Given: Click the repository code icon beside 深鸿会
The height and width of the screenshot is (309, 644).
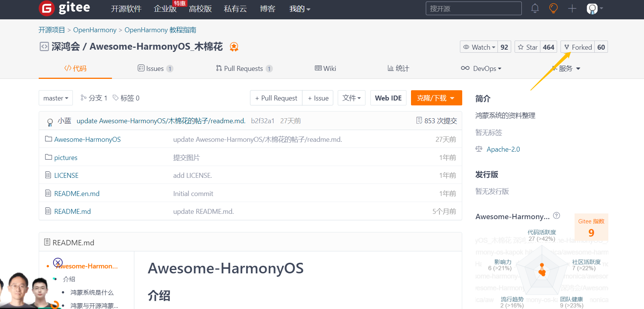Looking at the screenshot, I should tap(44, 47).
